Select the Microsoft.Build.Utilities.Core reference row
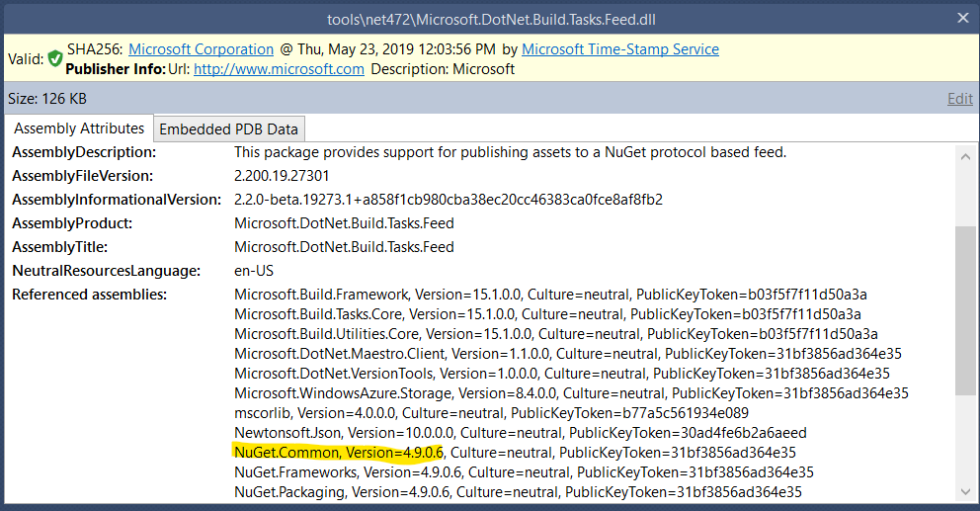Screen dimensions: 980x511 [x=556, y=334]
